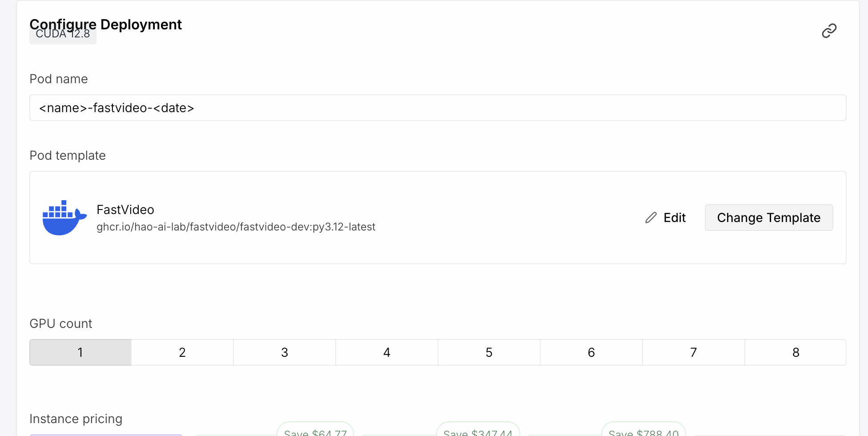The image size is (868, 436).
Task: Click the Edit text label
Action: click(674, 218)
